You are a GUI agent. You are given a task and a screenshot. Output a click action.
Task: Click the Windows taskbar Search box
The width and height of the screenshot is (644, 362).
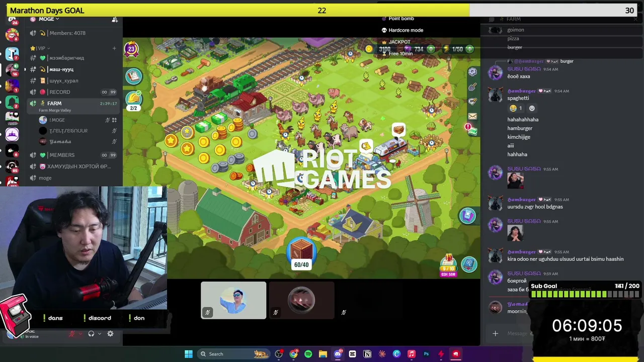pos(232,354)
